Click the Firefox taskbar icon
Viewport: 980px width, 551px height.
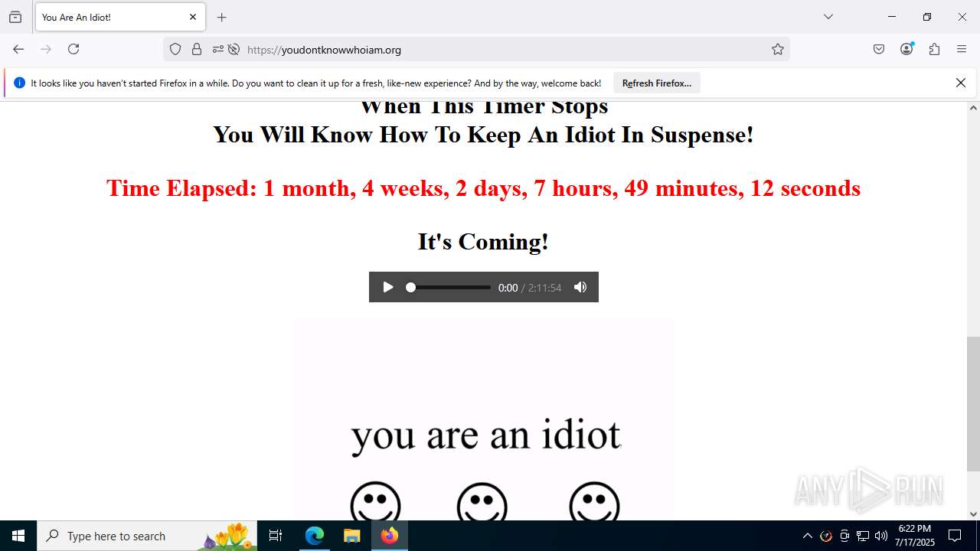click(x=389, y=536)
